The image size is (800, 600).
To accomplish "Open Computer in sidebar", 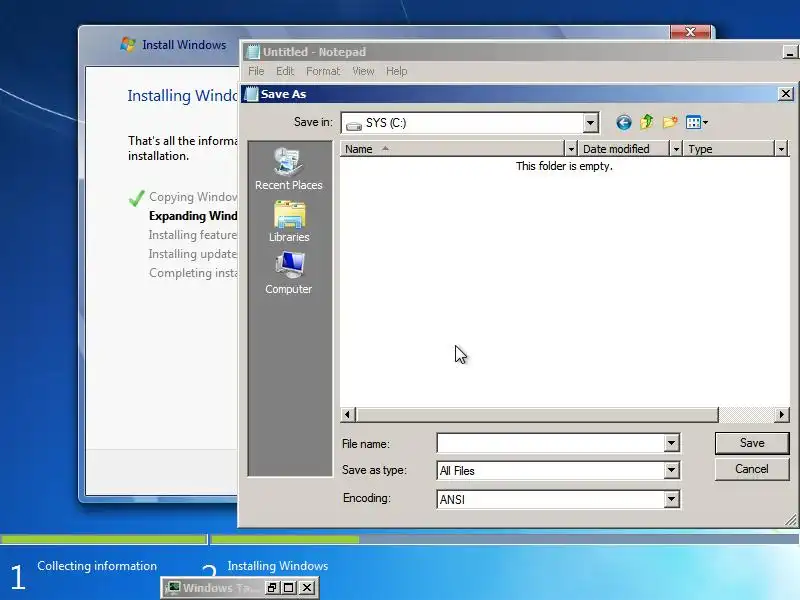I will [x=289, y=273].
